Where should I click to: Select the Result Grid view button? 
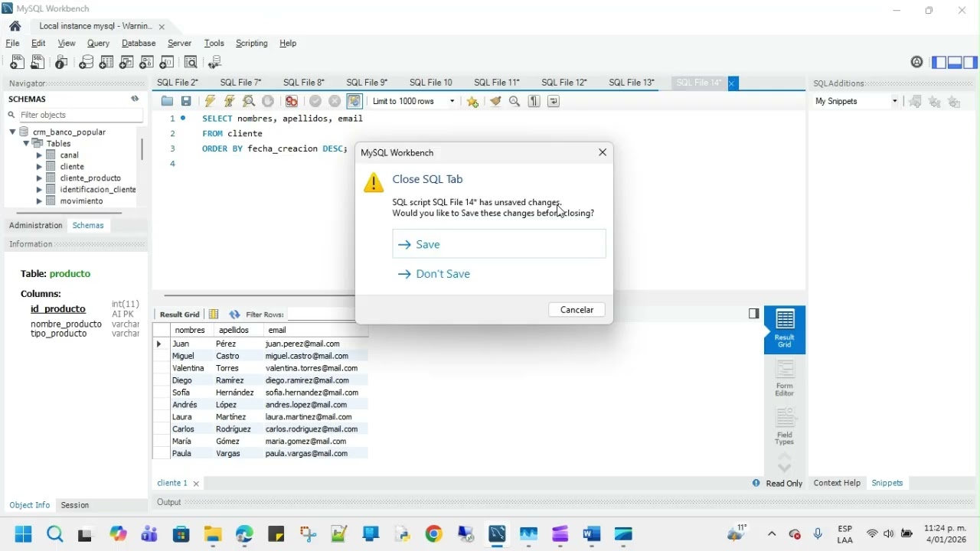(785, 329)
